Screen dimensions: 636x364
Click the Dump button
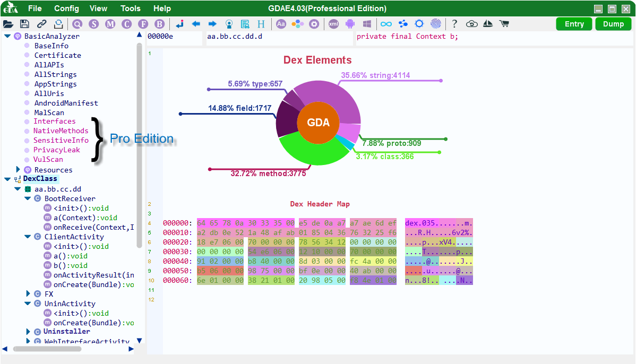613,24
